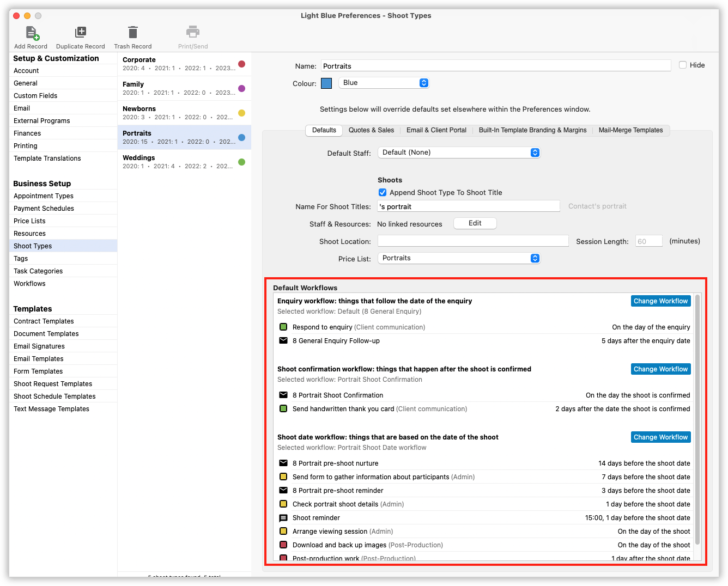Click the envelope icon beside 8 Portrait Shoot Confirmation

[x=283, y=395]
